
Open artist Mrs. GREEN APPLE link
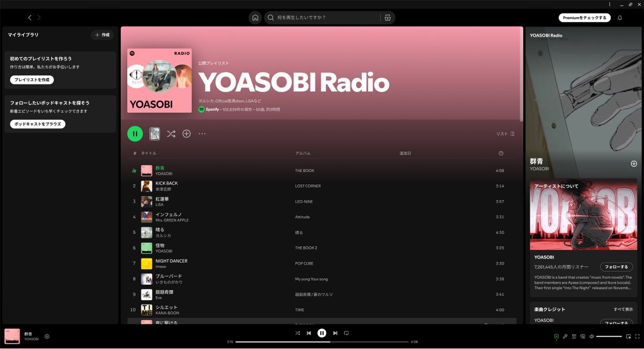coord(172,220)
